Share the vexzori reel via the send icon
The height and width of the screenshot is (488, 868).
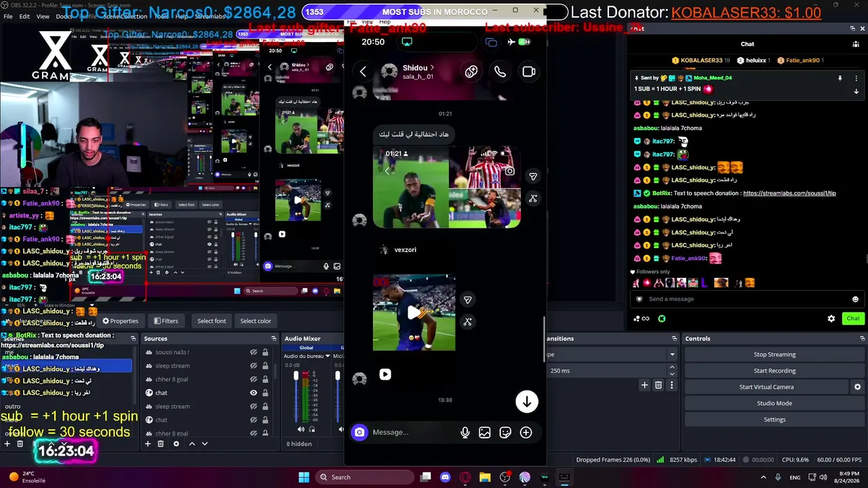pyautogui.click(x=467, y=300)
